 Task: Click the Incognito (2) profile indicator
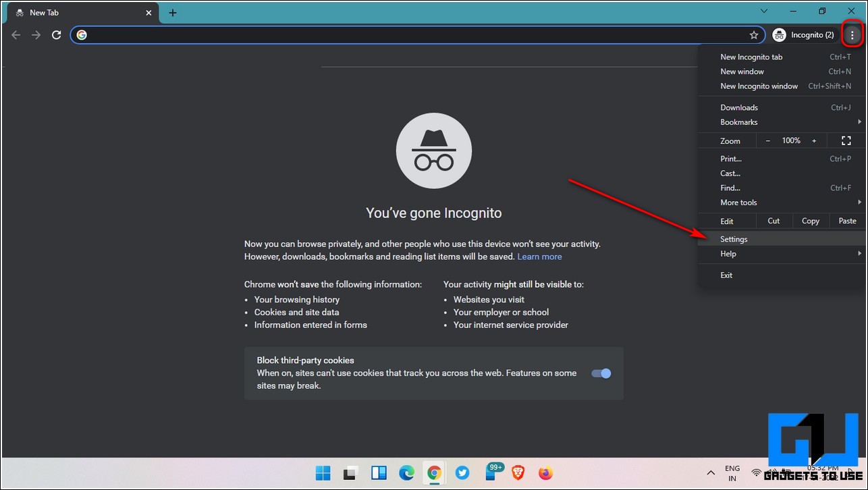click(x=803, y=35)
